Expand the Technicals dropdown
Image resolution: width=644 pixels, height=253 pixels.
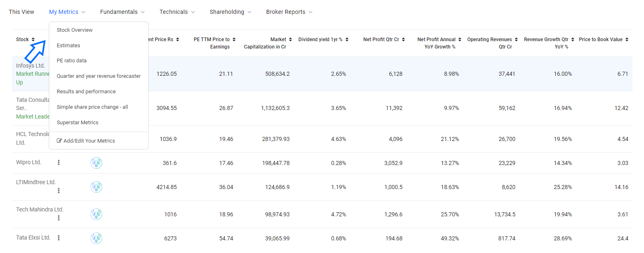pos(177,12)
